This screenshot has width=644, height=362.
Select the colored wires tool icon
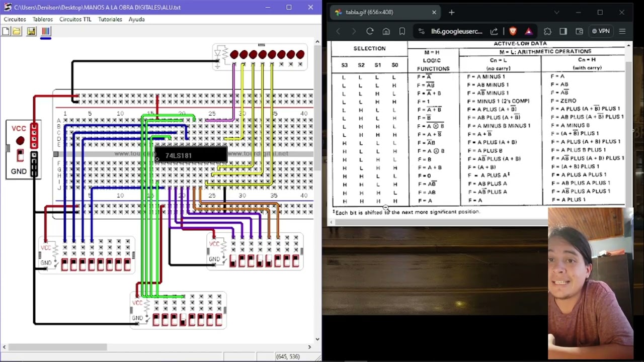coord(46,31)
